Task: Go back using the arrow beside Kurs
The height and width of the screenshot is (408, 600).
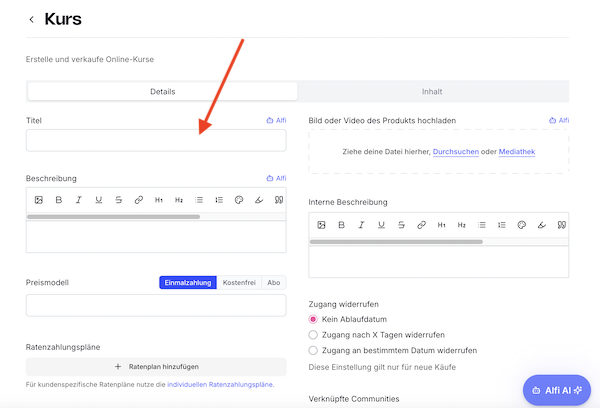Action: click(31, 19)
